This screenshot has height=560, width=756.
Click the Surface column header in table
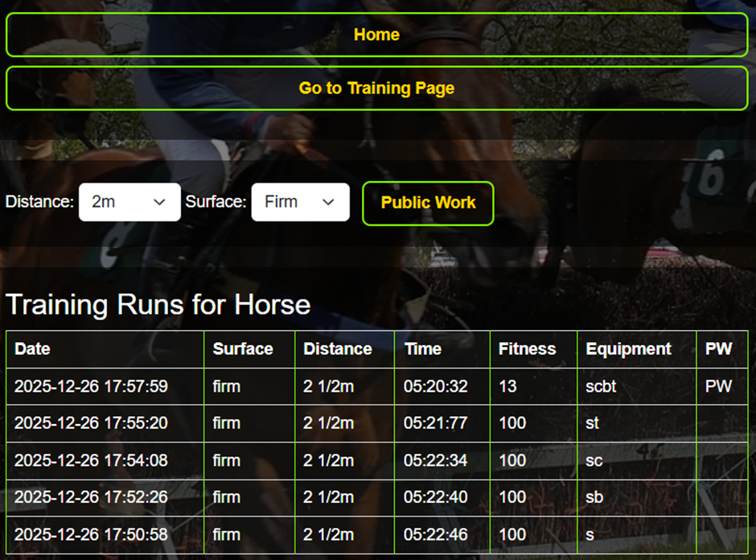click(x=243, y=349)
